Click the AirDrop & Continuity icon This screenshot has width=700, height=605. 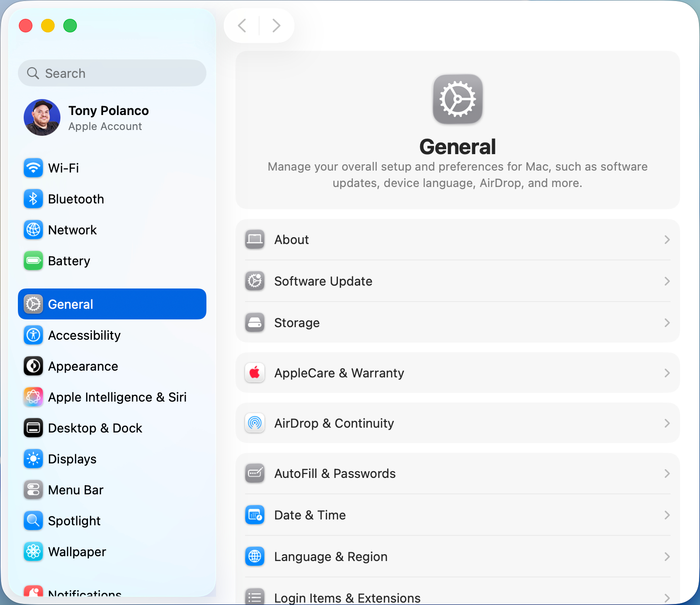click(x=255, y=423)
